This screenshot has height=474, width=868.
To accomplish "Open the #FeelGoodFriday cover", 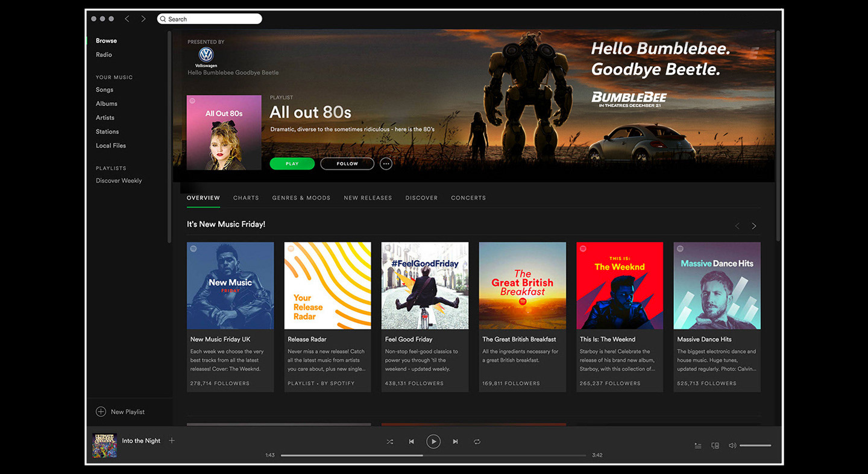I will coord(425,286).
